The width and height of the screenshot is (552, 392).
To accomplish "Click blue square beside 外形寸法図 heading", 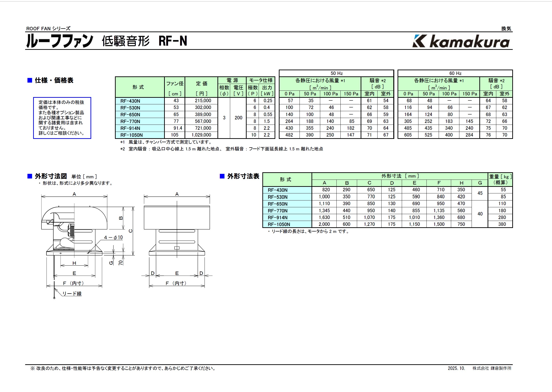I will [x=30, y=176].
